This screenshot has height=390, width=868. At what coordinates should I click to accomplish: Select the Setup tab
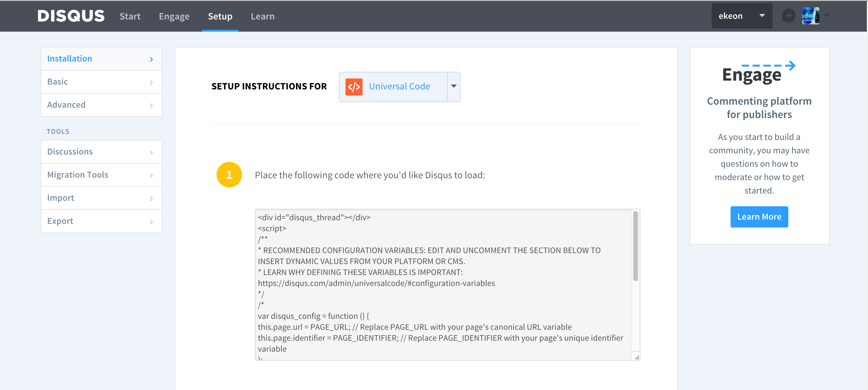pyautogui.click(x=220, y=16)
